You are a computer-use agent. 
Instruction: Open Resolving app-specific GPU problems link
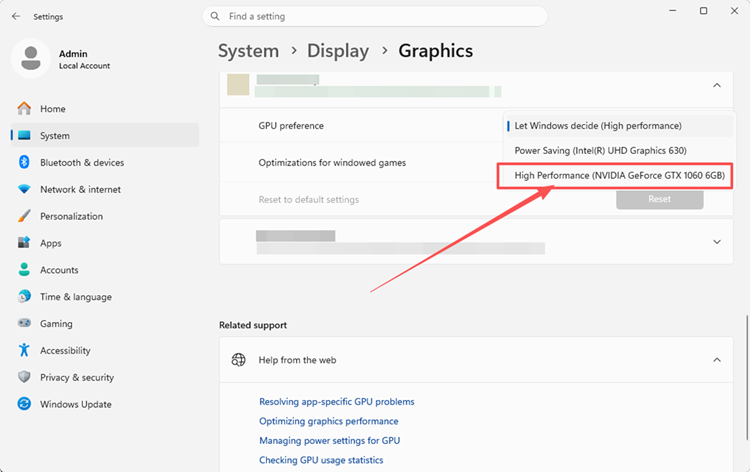(x=337, y=402)
